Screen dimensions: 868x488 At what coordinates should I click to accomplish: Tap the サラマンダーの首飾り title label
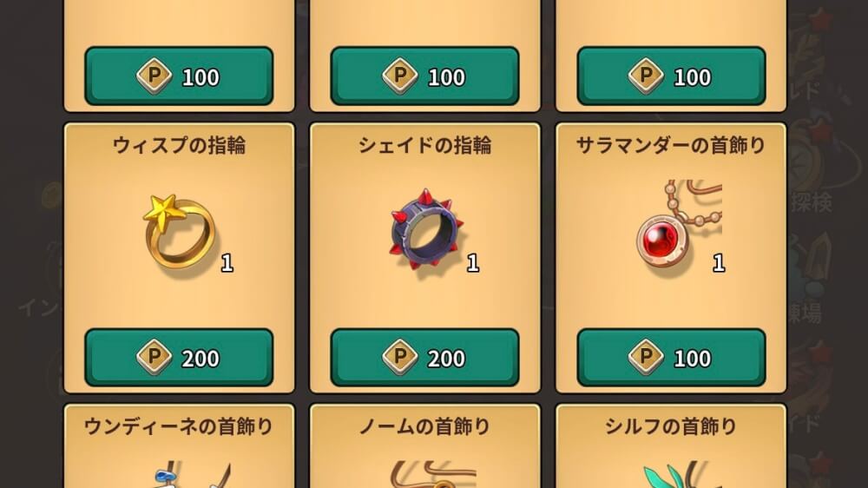click(x=670, y=145)
